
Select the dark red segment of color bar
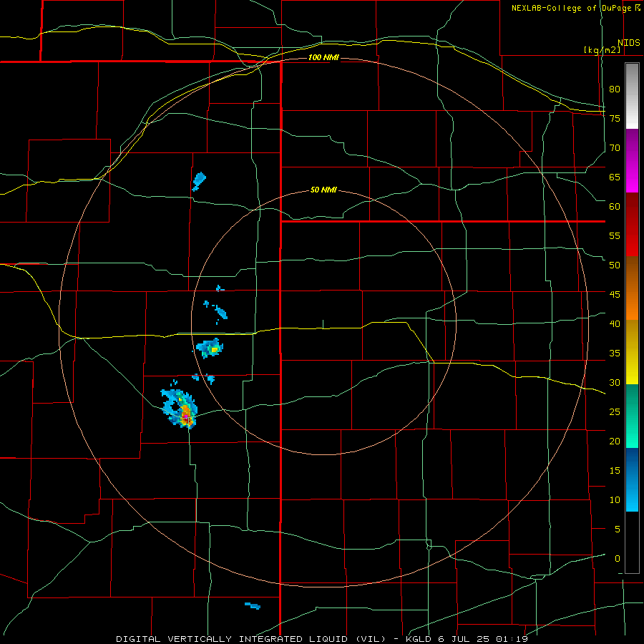coord(632,224)
